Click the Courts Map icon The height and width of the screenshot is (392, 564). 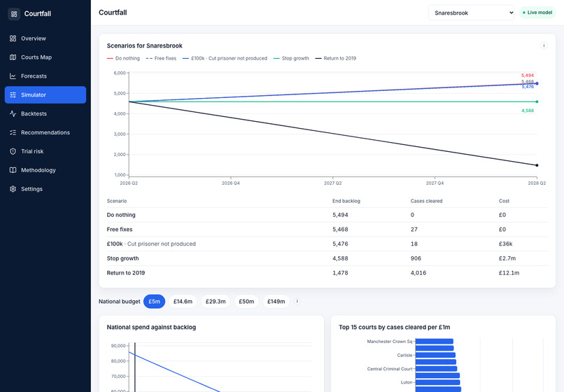13,57
